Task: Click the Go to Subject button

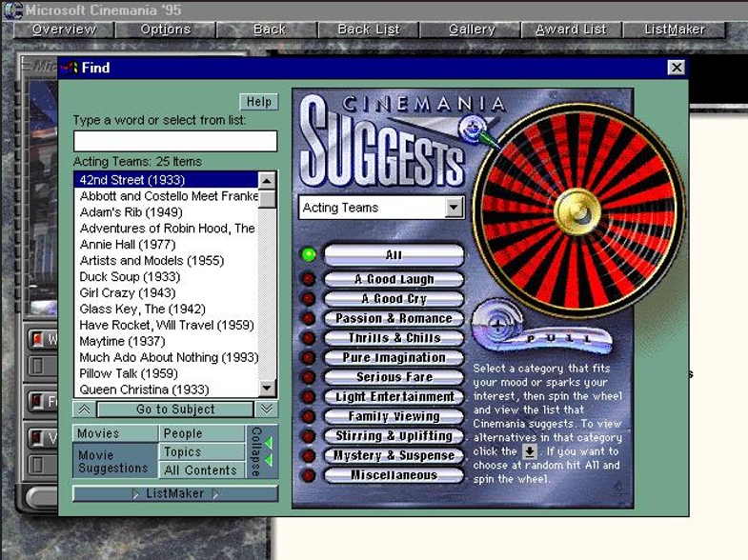Action: [x=175, y=410]
